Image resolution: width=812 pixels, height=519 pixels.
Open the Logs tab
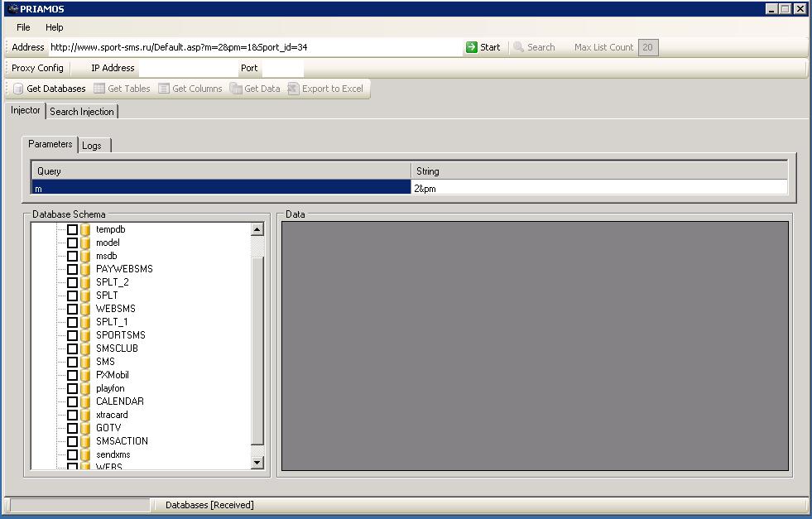(94, 146)
